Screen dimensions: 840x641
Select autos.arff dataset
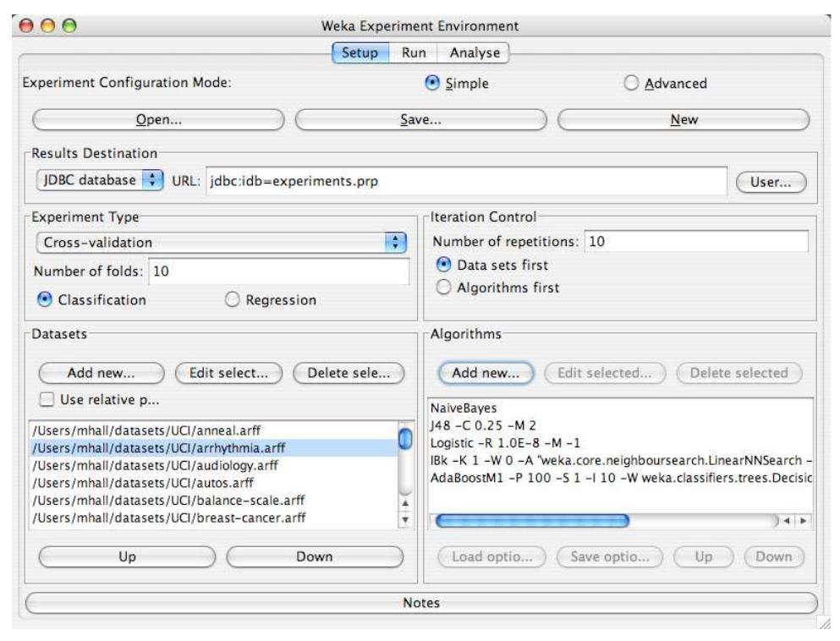tap(214, 483)
